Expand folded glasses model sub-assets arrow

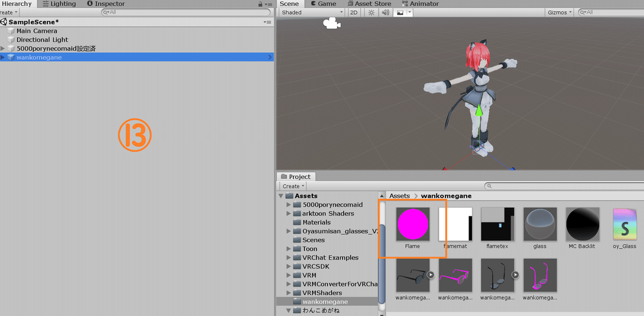coord(516,275)
